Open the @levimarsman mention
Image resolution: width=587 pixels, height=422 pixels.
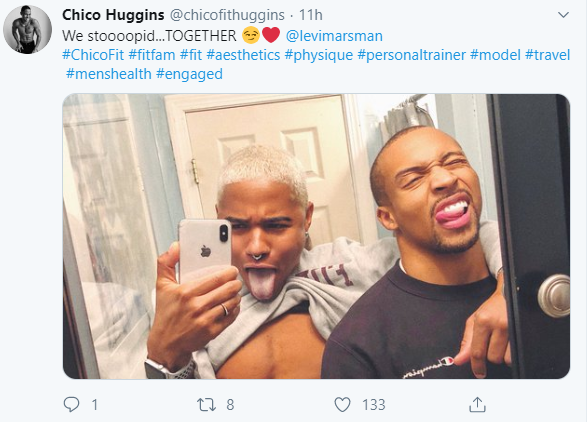click(x=334, y=36)
